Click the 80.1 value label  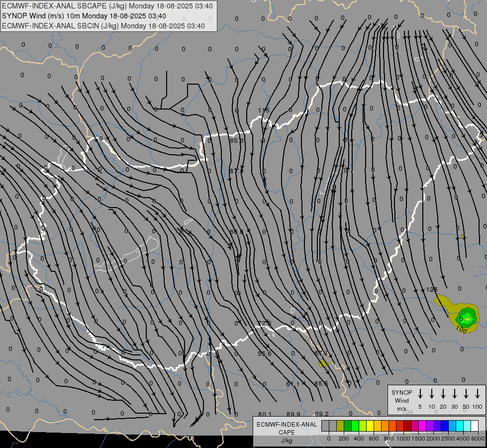coord(265,414)
